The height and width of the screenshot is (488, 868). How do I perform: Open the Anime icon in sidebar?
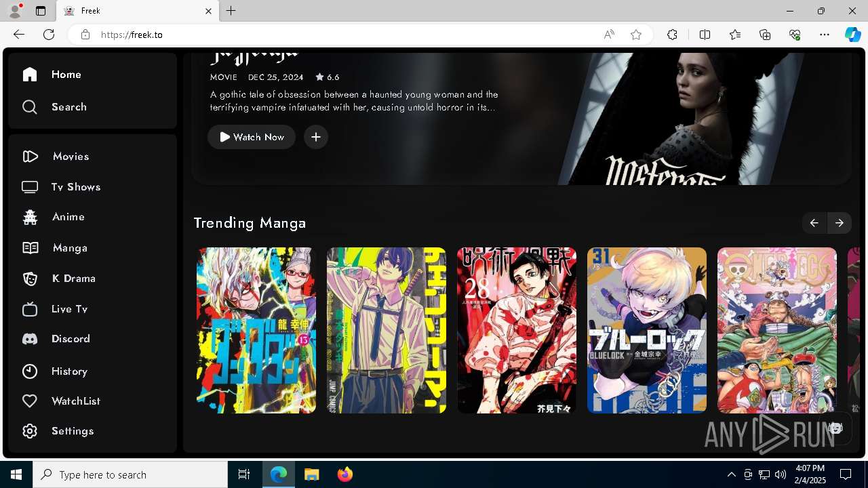coord(30,217)
